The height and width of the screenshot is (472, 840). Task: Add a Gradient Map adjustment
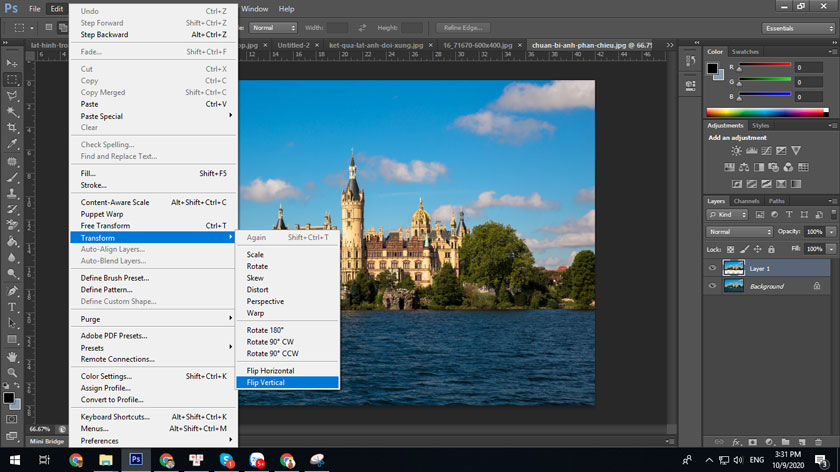click(796, 184)
